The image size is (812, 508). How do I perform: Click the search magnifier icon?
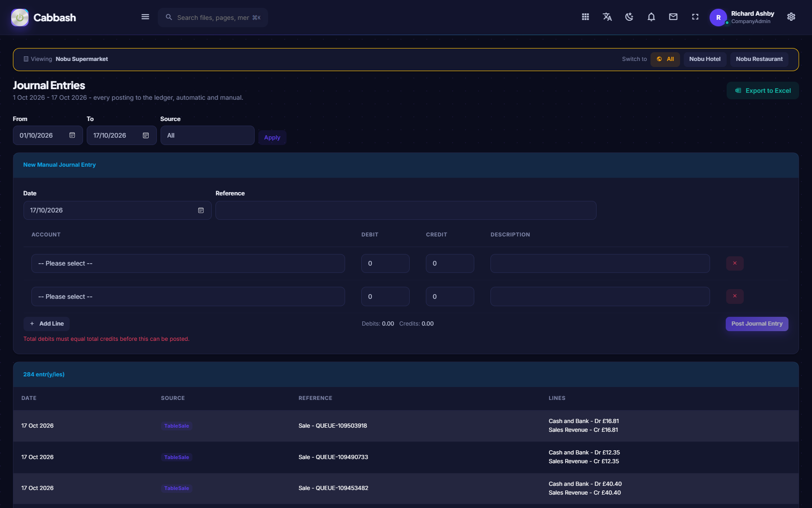tap(169, 17)
